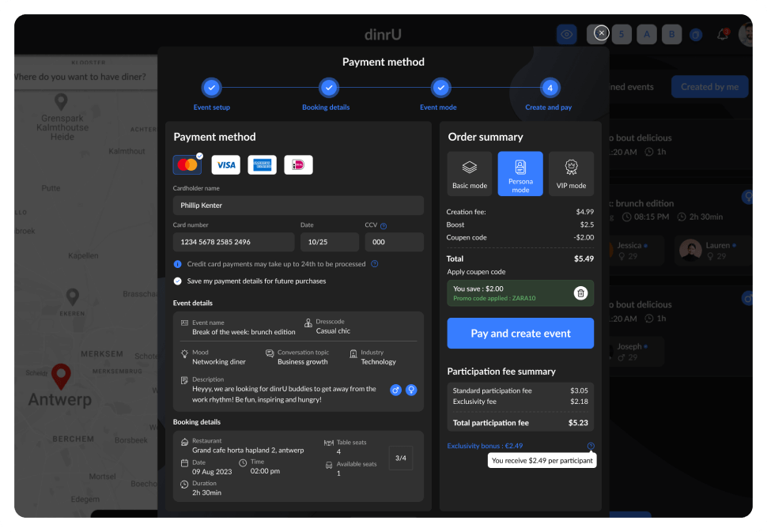Image resolution: width=767 pixels, height=532 pixels.
Task: Click the Card number input field
Action: [233, 242]
